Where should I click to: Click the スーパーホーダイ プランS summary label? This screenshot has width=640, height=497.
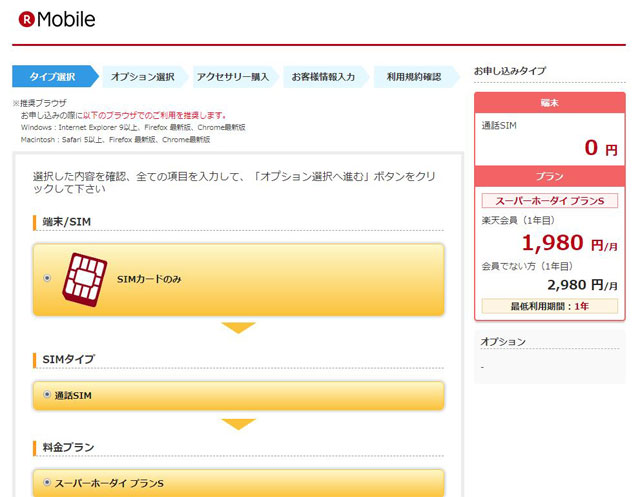pyautogui.click(x=550, y=201)
